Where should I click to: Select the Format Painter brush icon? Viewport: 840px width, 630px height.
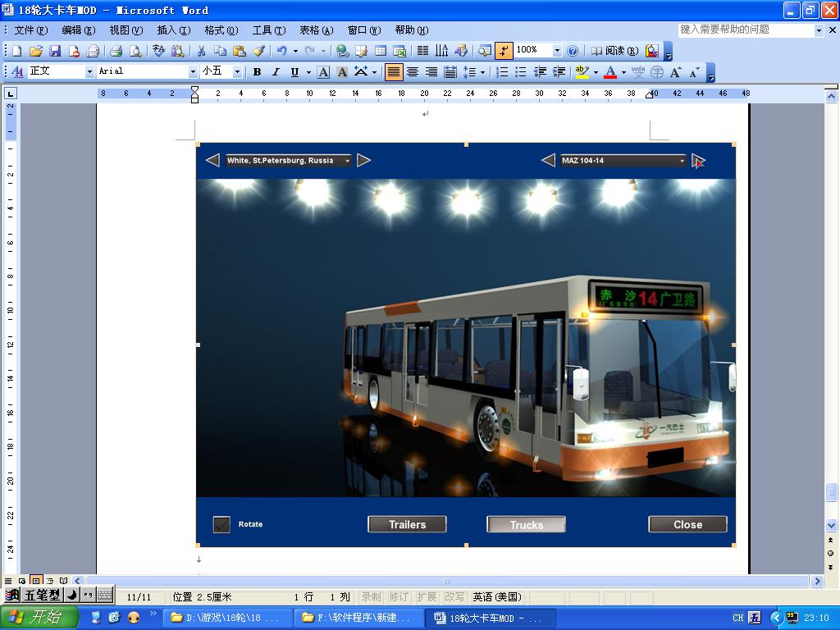tap(258, 51)
